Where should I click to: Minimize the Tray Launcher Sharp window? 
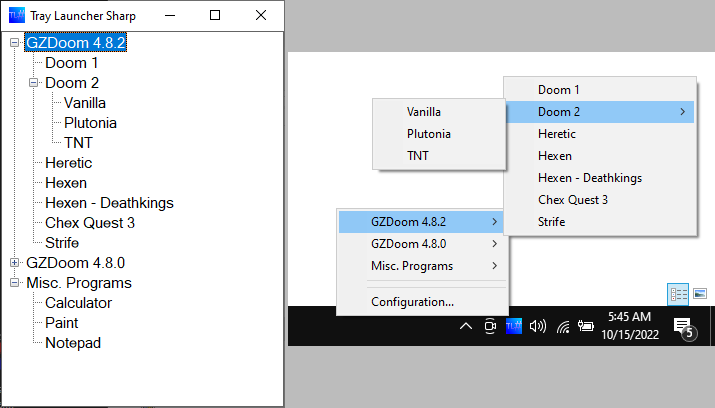(x=170, y=15)
